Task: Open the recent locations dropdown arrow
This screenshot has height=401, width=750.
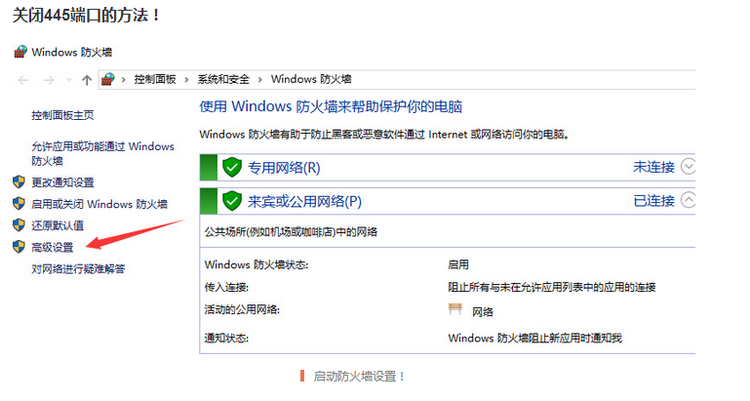Action: tap(68, 79)
